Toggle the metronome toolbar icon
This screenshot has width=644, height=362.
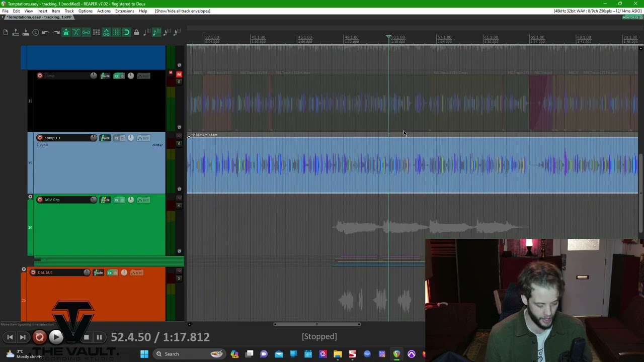[66, 32]
